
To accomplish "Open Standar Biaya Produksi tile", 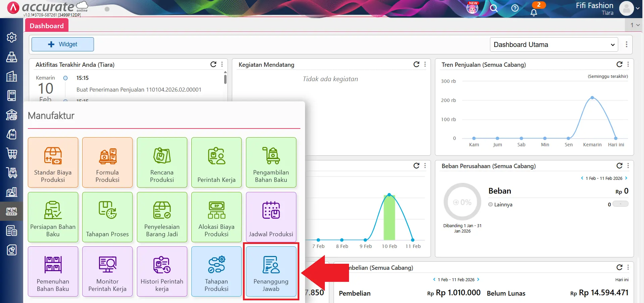I will point(53,162).
